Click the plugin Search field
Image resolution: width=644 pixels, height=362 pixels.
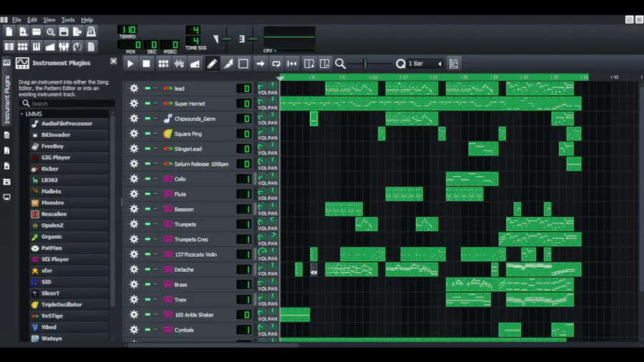[67, 104]
